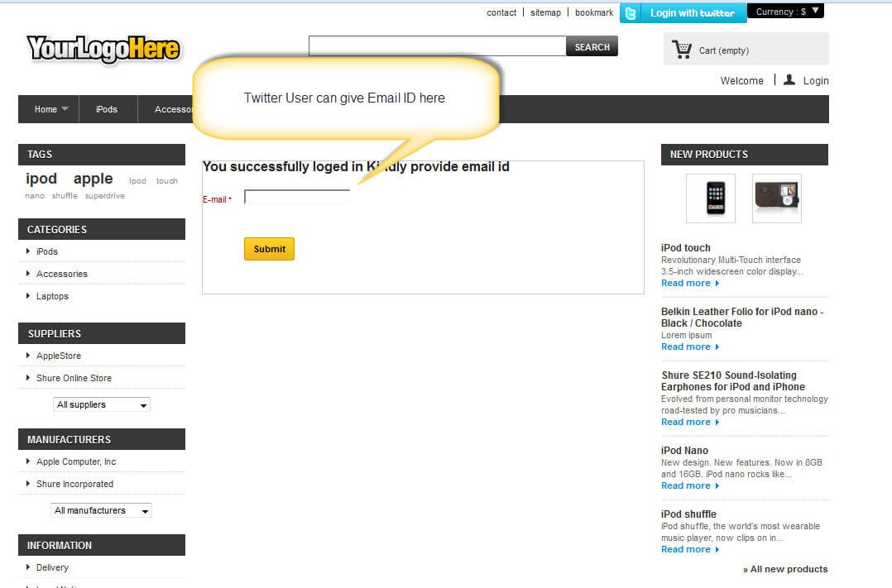
Task: Open the Accessories menu tab
Action: tap(173, 109)
